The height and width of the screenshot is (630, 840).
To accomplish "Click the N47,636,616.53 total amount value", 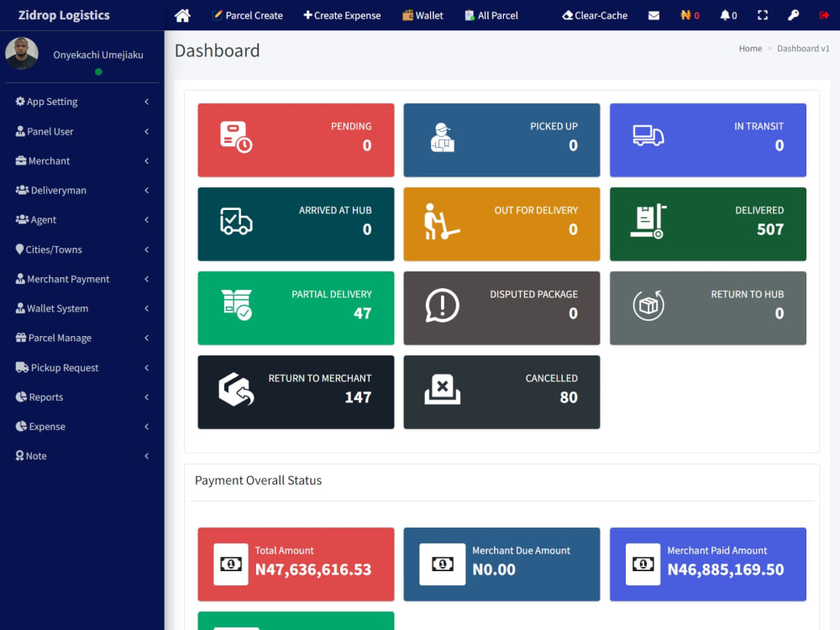I will click(x=312, y=570).
